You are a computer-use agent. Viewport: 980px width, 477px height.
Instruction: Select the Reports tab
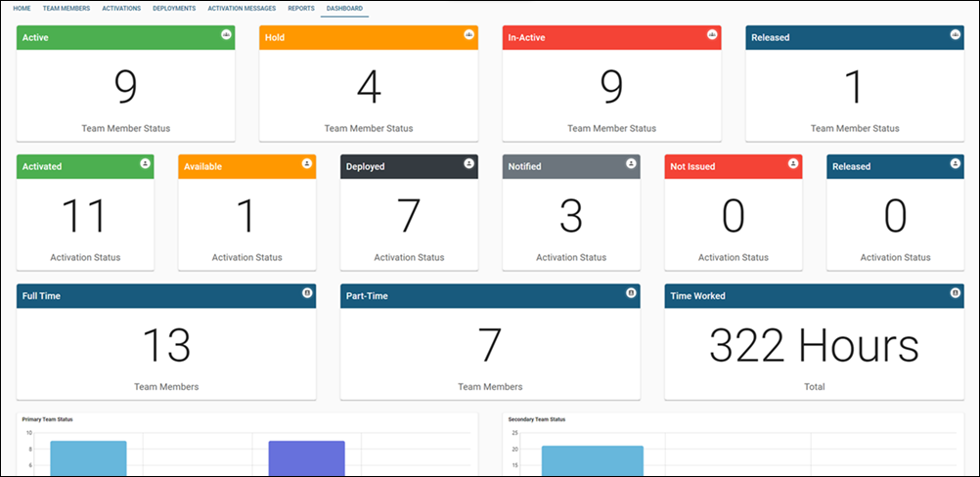pos(301,8)
